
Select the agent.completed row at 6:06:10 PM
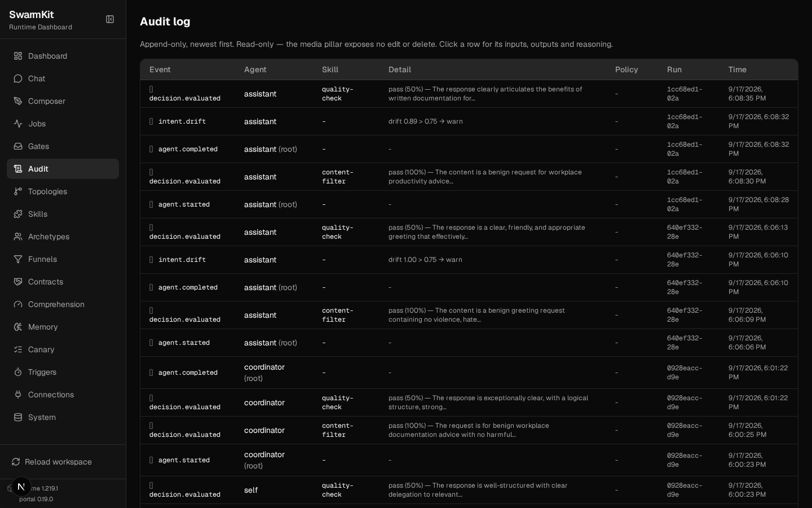coord(469,287)
